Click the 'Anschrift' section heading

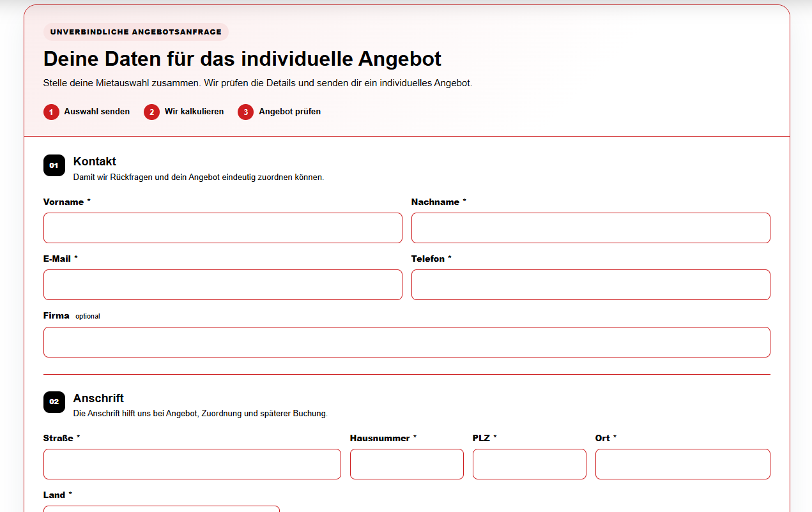click(x=98, y=398)
